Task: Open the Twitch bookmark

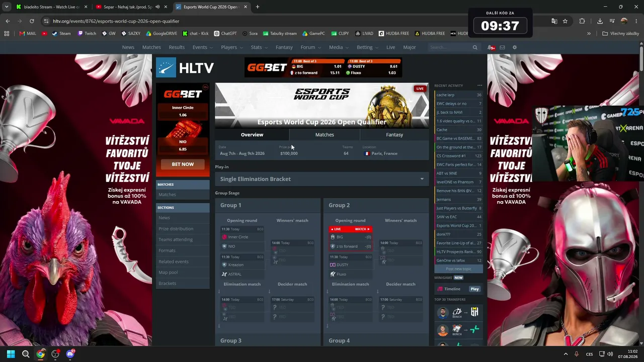Action: tap(87, 34)
